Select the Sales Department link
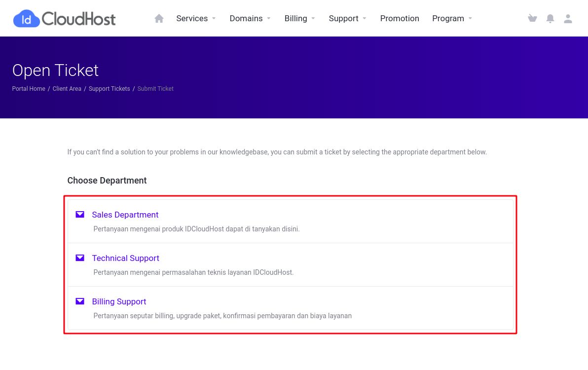 tap(125, 215)
